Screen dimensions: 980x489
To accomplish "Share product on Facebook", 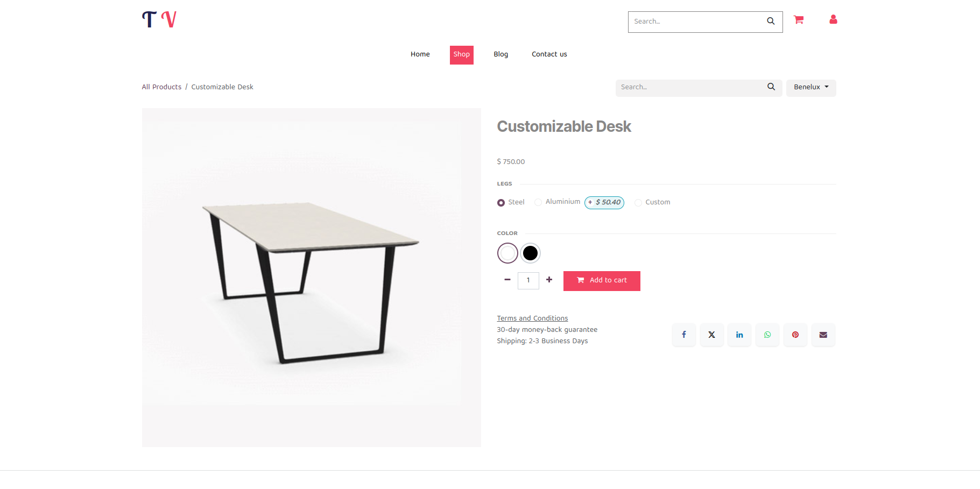I will [x=684, y=335].
